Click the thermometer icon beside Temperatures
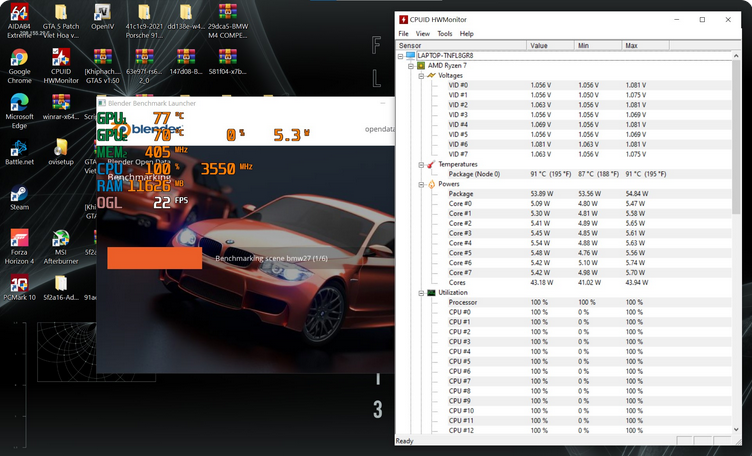The height and width of the screenshot is (456, 752). [431, 164]
